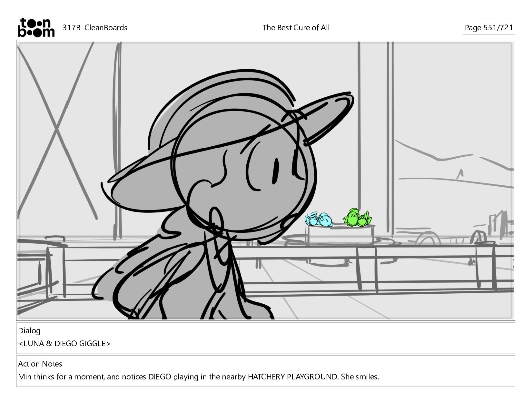Screen dimensions: 532x411
Task: Click the blue character on the playground
Action: [x=319, y=219]
